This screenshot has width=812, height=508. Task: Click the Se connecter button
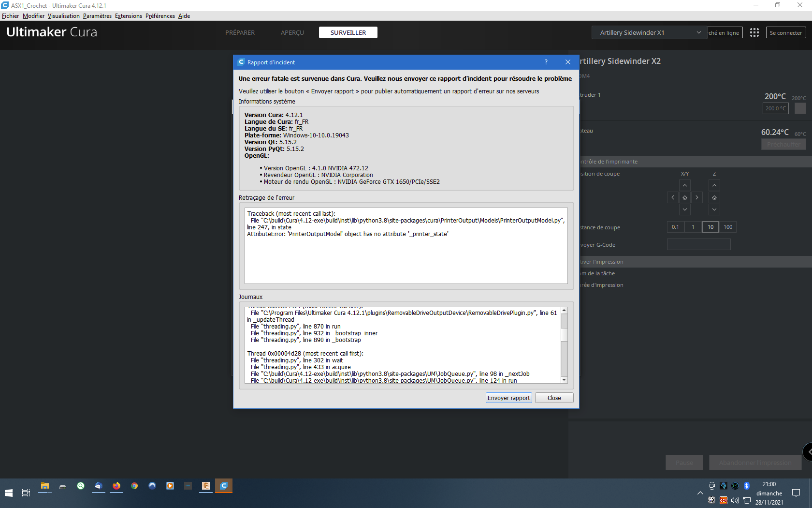click(x=785, y=32)
